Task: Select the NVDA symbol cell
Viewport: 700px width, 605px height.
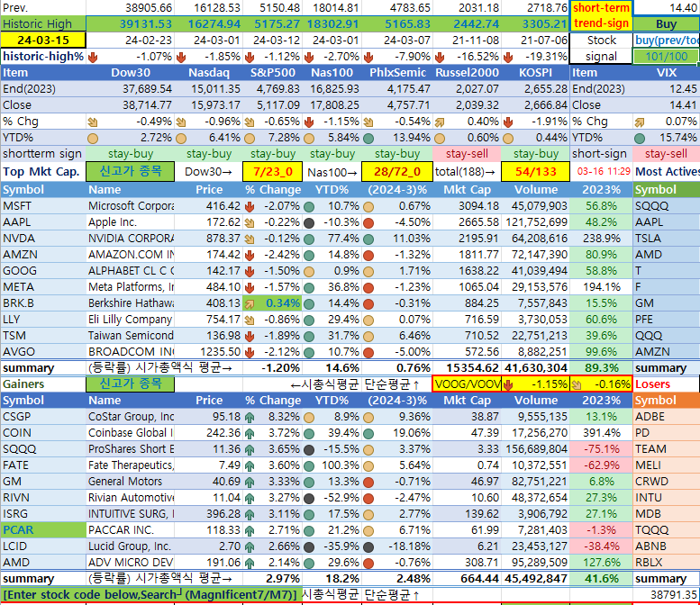Action: [43, 239]
